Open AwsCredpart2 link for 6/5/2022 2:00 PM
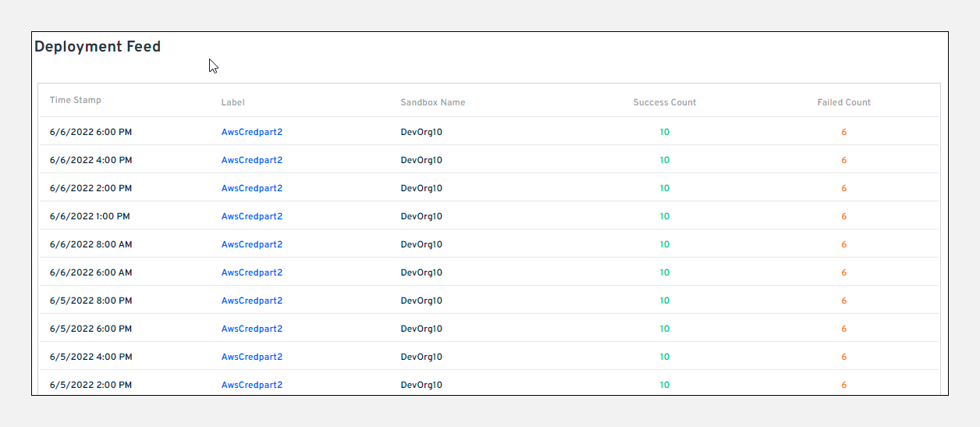The image size is (980, 427). [252, 385]
